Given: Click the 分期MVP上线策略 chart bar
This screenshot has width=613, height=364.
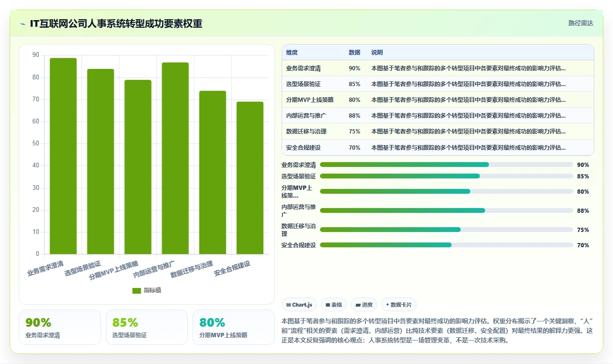Looking at the screenshot, I should [138, 167].
